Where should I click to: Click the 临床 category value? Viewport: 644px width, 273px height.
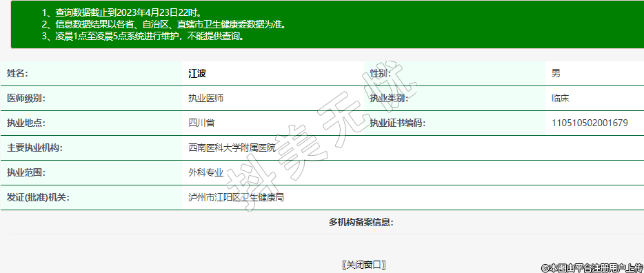click(560, 99)
